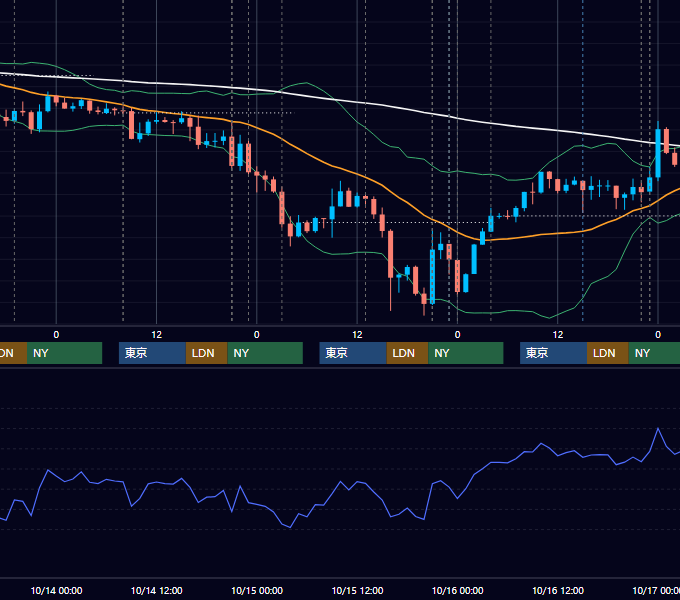The image size is (680, 600).
Task: Click the 10/15 12:00 date label
Action: (x=357, y=590)
